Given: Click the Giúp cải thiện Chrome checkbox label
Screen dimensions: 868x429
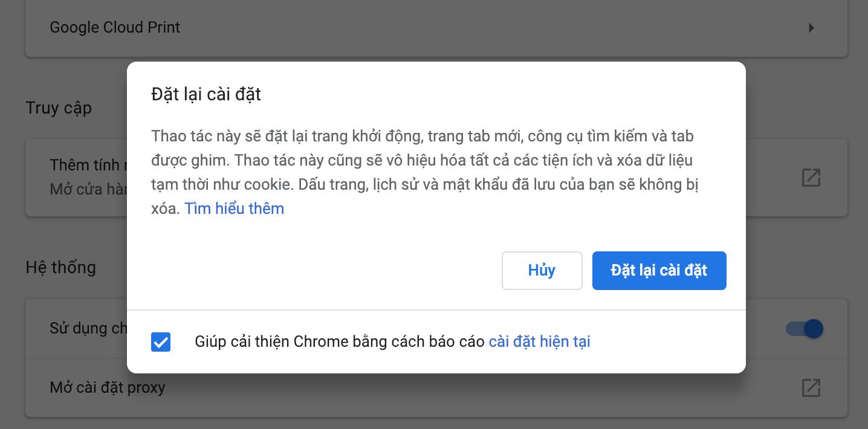Looking at the screenshot, I should point(339,342).
